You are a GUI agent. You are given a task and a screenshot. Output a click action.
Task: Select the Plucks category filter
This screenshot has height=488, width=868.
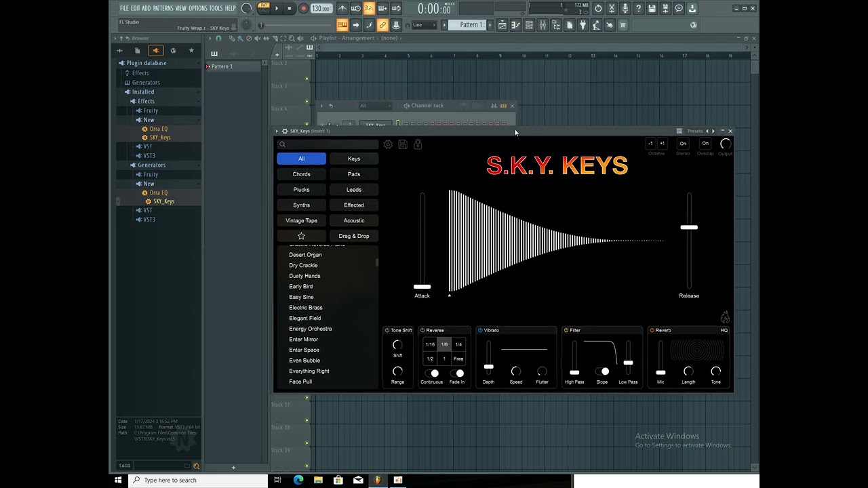[301, 190]
